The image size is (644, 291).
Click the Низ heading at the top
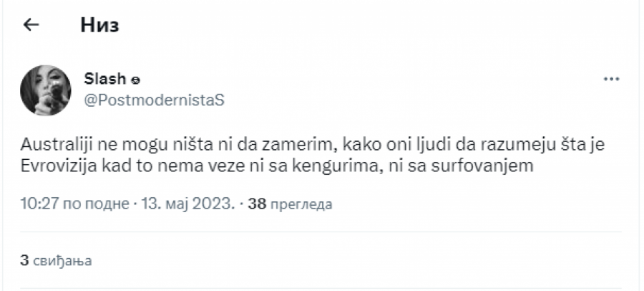pyautogui.click(x=99, y=26)
